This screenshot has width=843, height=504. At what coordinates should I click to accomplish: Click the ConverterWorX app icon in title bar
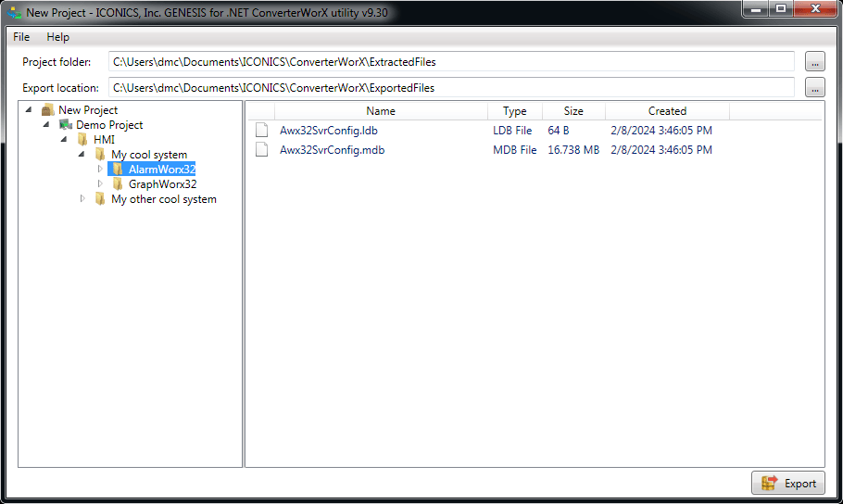[x=15, y=12]
